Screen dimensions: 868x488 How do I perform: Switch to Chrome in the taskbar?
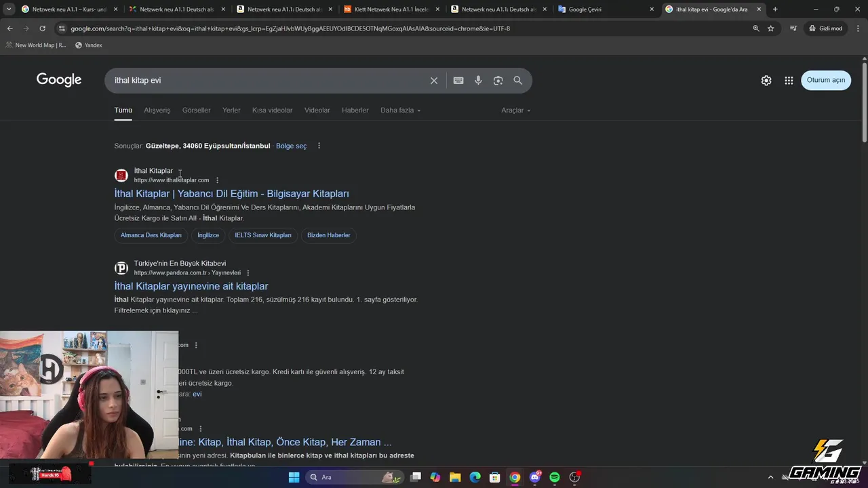[515, 477]
